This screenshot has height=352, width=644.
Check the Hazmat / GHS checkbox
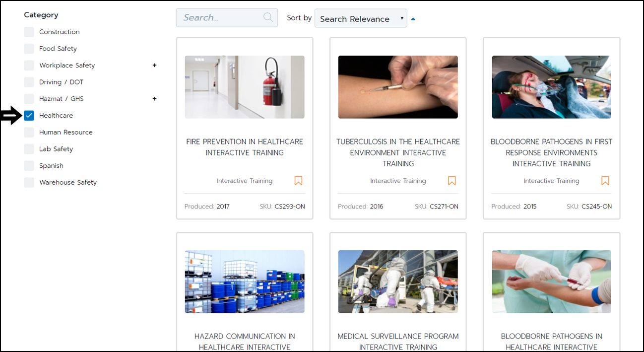click(x=29, y=99)
